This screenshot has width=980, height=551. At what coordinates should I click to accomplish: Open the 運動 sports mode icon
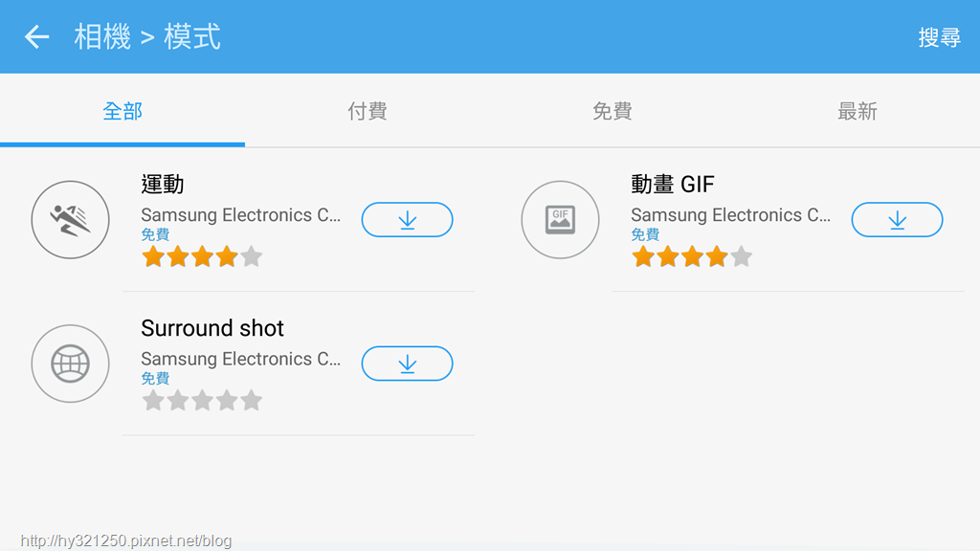click(x=71, y=220)
